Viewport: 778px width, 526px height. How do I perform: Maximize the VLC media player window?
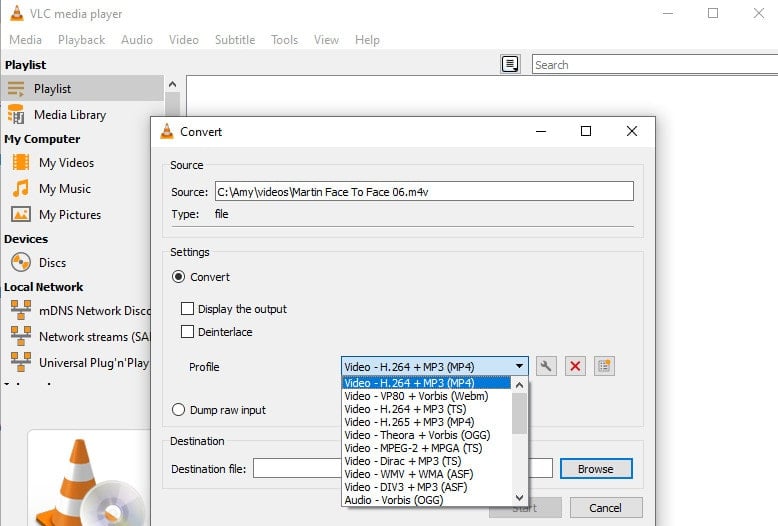pos(713,13)
